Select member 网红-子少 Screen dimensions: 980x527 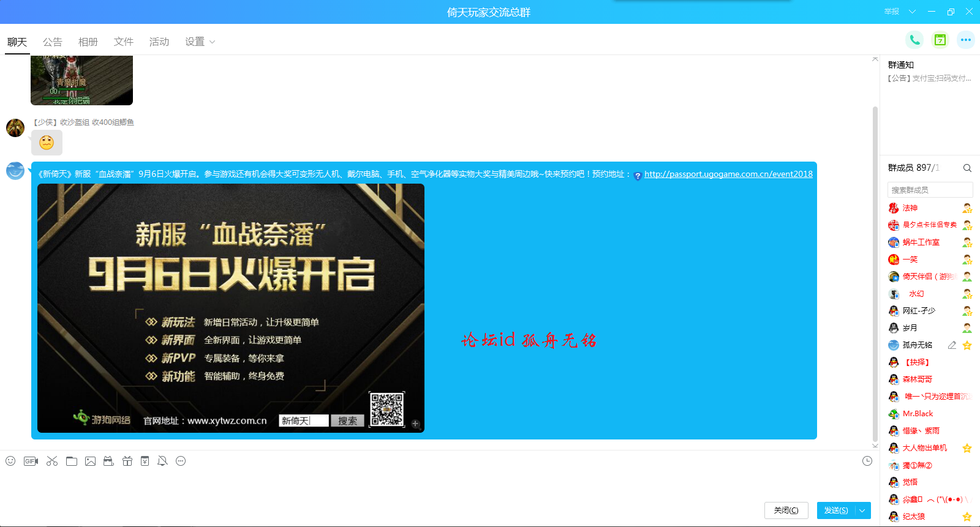point(919,311)
